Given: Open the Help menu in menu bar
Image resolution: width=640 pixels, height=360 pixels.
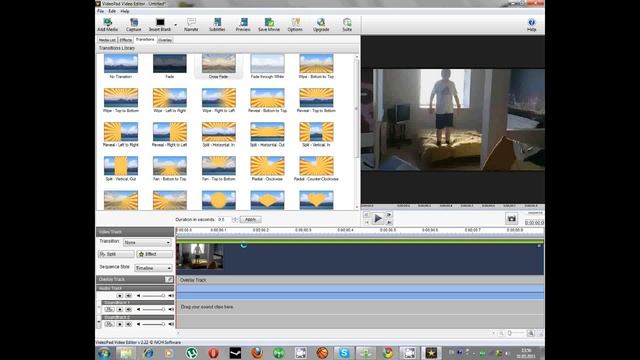Looking at the screenshot, I should point(125,11).
